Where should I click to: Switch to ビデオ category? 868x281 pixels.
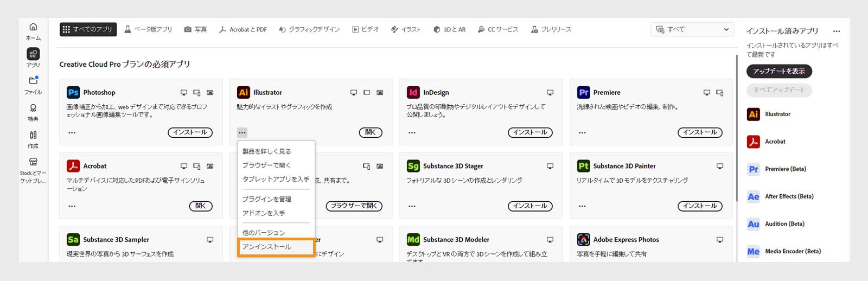pos(366,29)
